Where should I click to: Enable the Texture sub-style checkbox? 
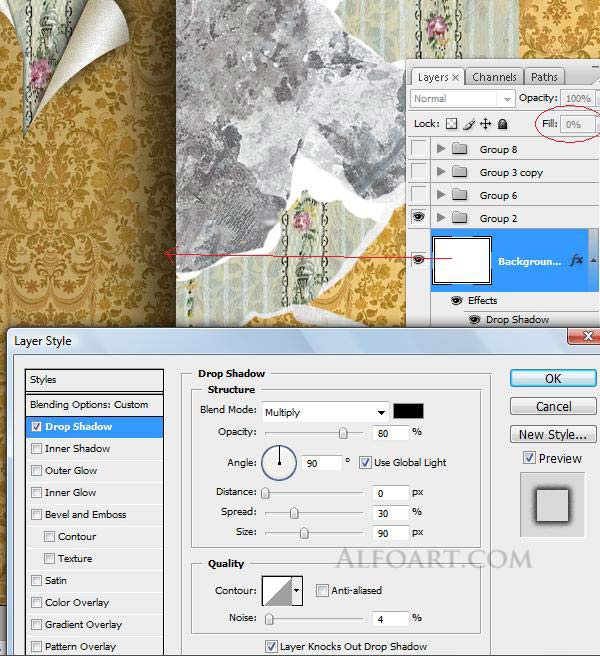pos(49,558)
